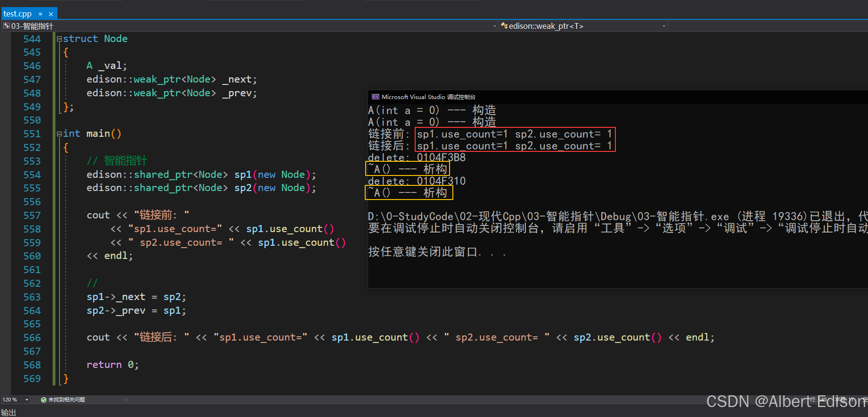Click the 'sp2->_prev = sp1;' statement
868x417 pixels.
137,310
